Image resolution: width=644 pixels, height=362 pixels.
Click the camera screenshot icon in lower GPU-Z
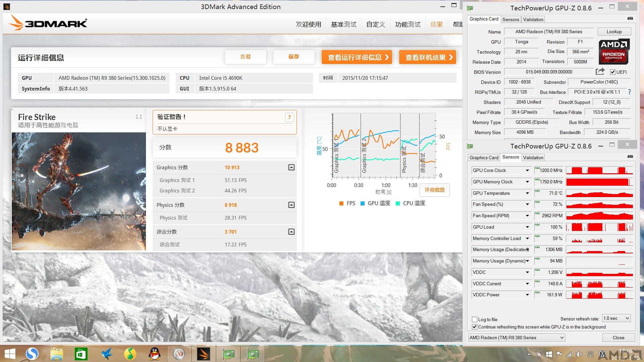[x=630, y=157]
